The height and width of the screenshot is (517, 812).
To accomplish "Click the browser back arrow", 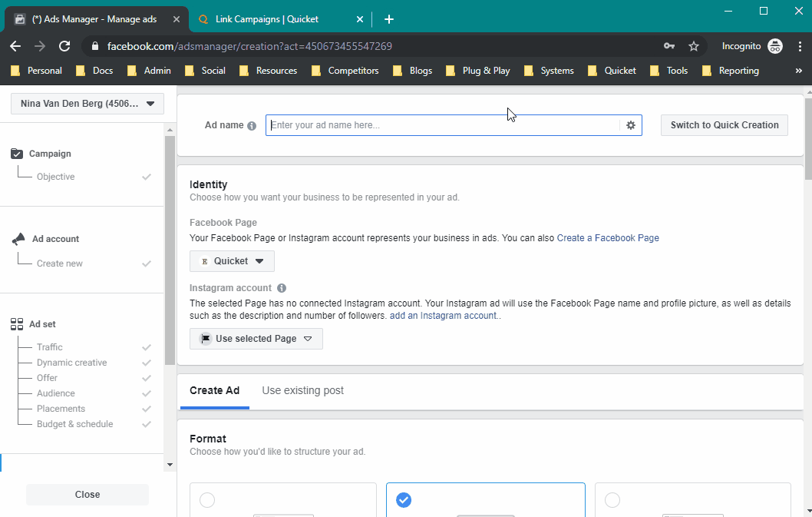I will point(15,46).
